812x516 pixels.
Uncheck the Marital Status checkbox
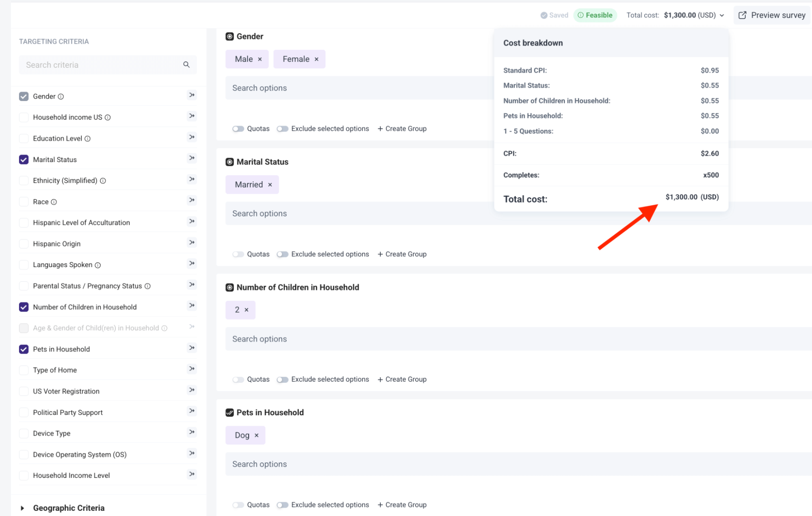click(24, 160)
